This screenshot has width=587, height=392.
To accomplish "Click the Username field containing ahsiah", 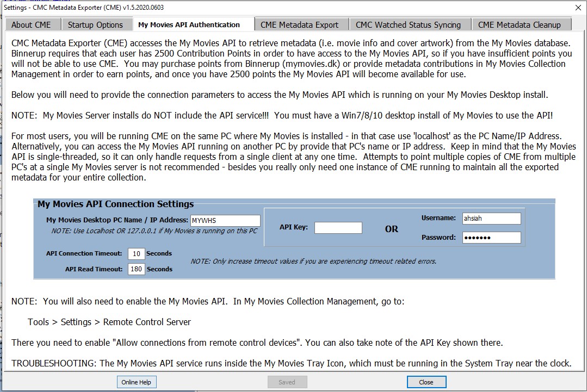I will 492,219.
